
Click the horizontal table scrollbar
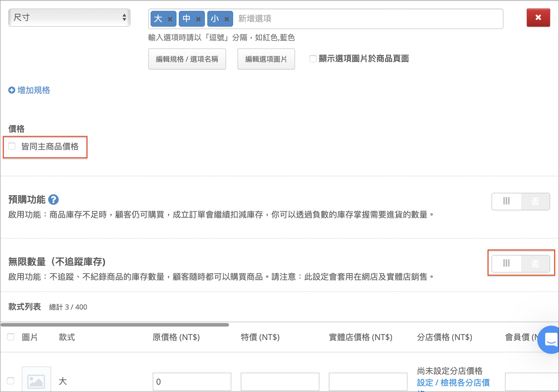pos(115,325)
